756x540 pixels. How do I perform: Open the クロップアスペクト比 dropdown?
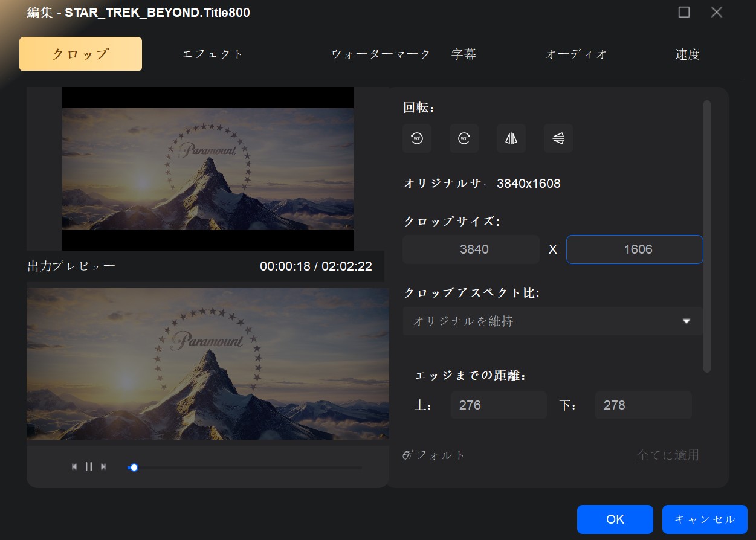(x=552, y=321)
